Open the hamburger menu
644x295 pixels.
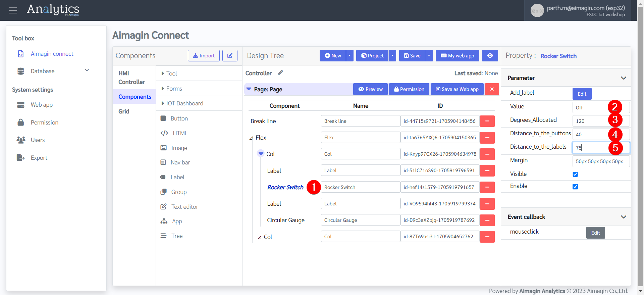13,10
